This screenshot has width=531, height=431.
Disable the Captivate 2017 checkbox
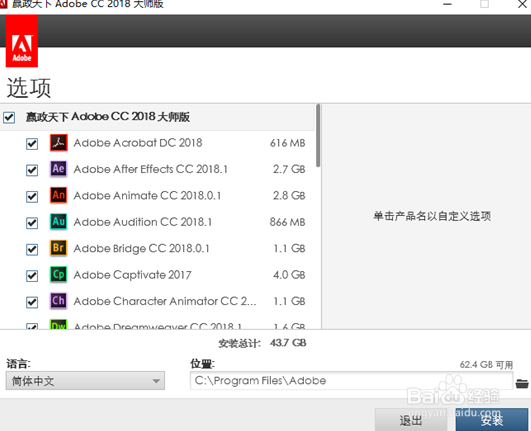tap(32, 276)
